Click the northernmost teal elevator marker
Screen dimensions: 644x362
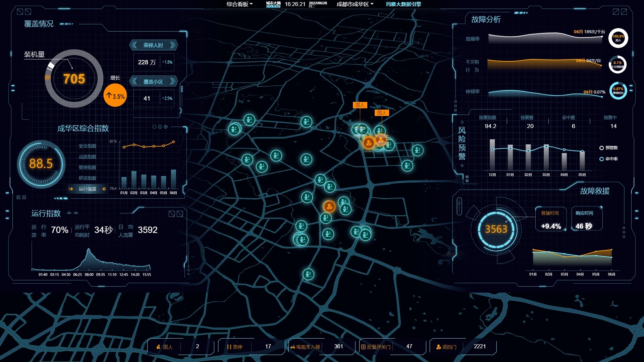point(249,120)
